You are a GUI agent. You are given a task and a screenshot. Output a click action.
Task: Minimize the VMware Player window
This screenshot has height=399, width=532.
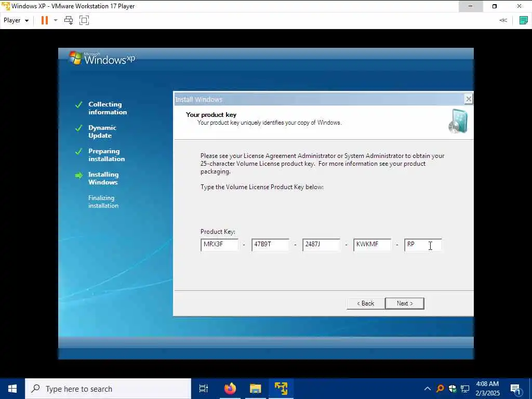coord(471,6)
